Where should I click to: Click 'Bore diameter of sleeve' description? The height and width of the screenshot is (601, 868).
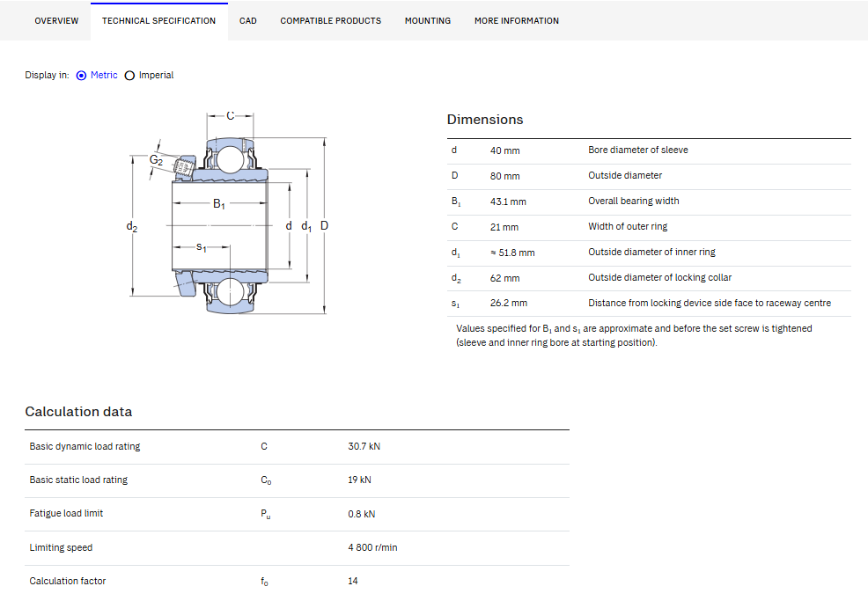pos(638,150)
